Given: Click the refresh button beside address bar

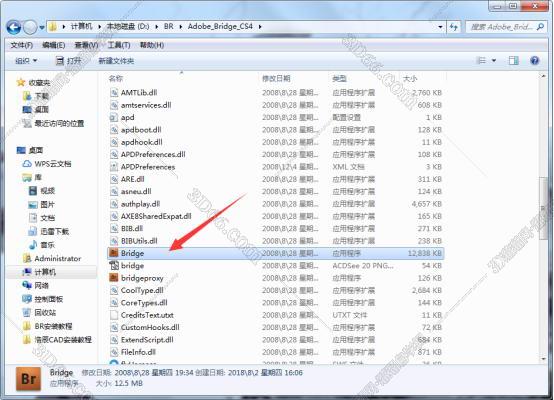Looking at the screenshot, I should pos(454,27).
